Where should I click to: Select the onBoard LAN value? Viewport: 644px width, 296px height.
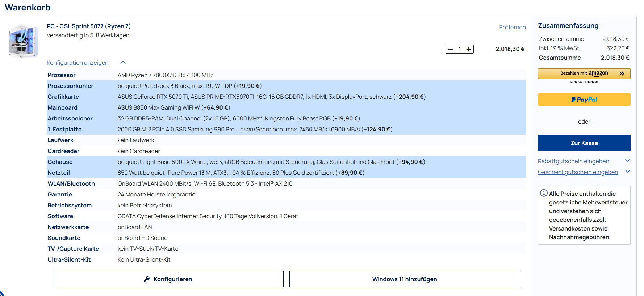[x=135, y=227]
